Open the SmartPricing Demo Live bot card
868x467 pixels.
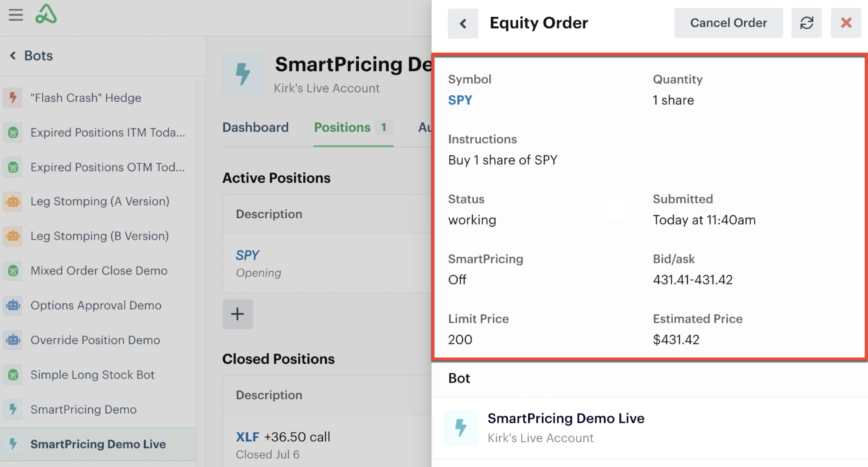coord(566,427)
